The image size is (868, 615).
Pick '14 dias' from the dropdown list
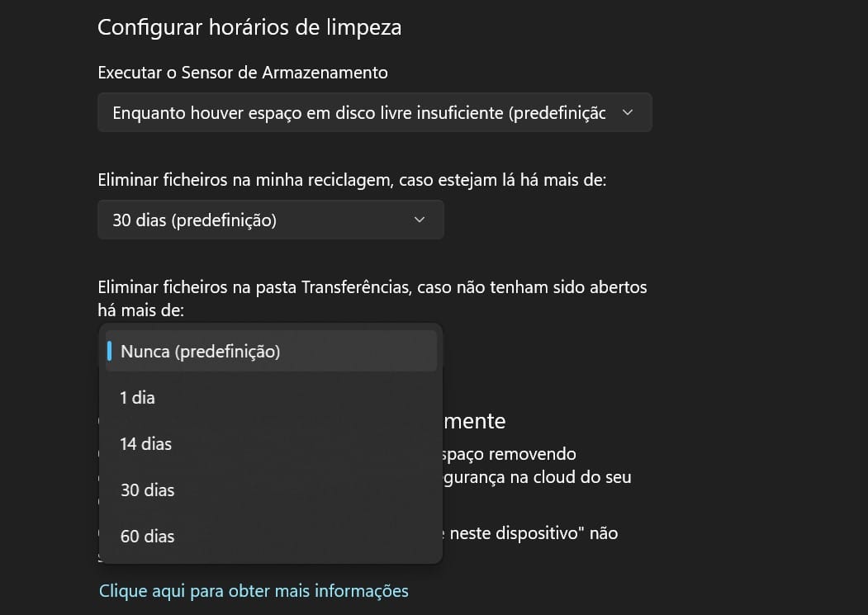point(146,444)
